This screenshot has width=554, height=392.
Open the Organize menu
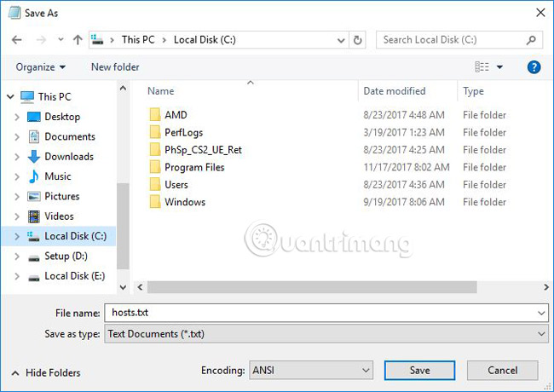(x=41, y=67)
